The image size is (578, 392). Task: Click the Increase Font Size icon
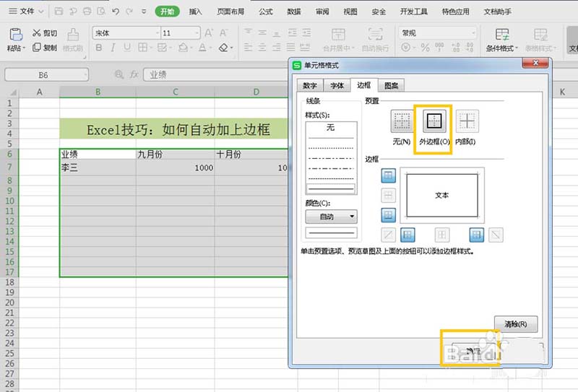(209, 32)
